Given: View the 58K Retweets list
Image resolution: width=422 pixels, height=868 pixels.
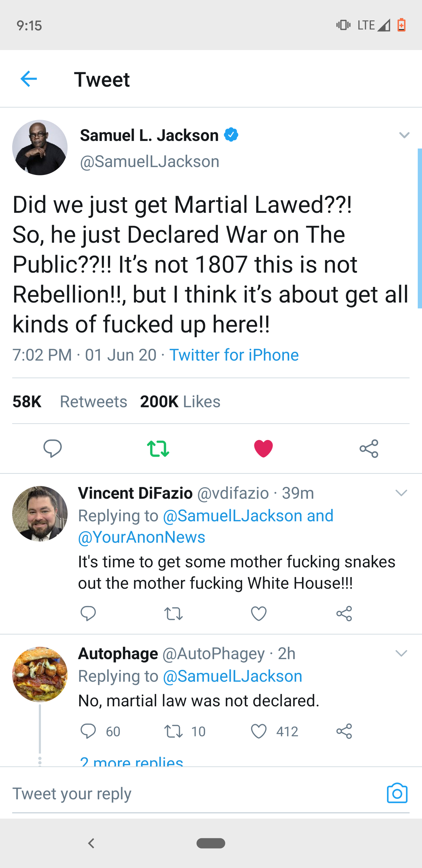Looking at the screenshot, I should click(x=70, y=401).
